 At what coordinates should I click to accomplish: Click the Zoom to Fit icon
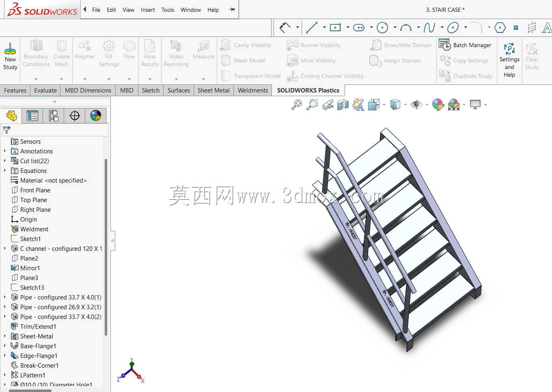(x=297, y=105)
